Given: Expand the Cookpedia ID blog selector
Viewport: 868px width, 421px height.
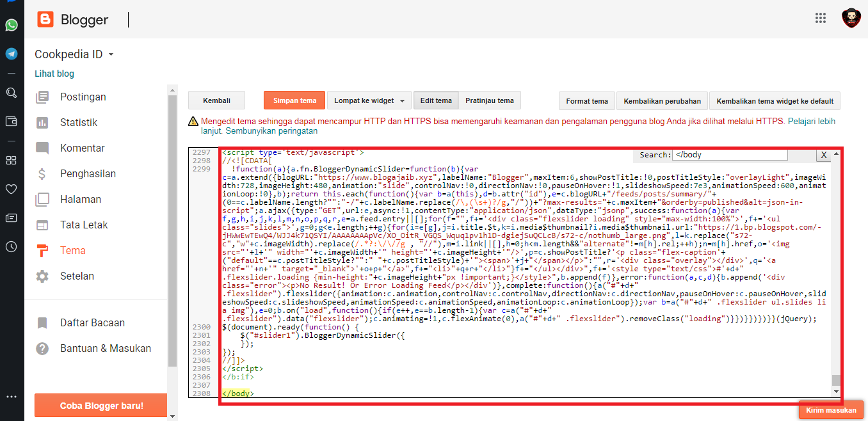Looking at the screenshot, I should click(x=74, y=54).
